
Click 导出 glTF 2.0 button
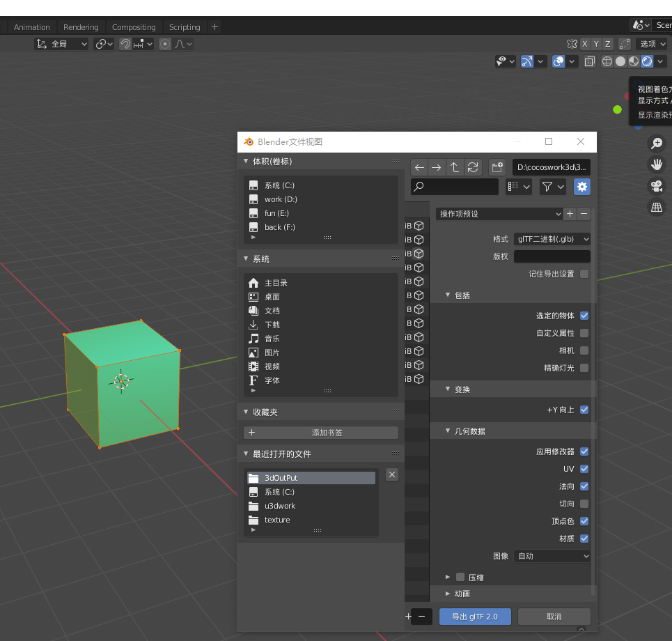coord(475,617)
